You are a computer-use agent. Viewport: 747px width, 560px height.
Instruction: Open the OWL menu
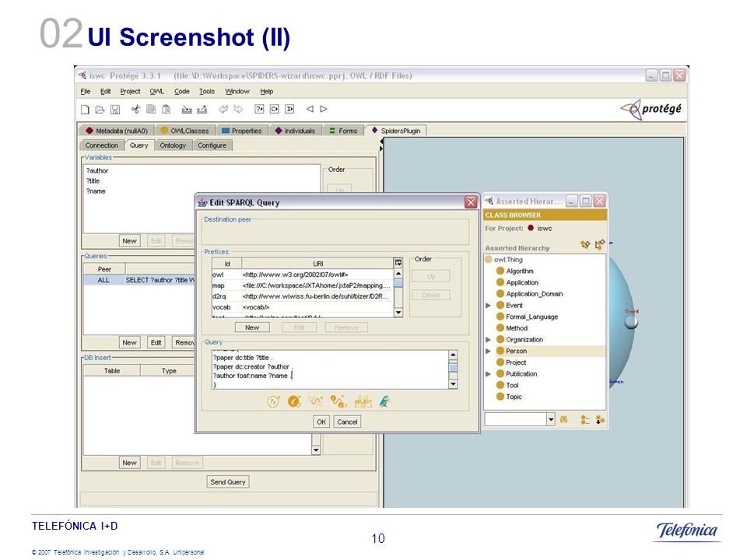(x=156, y=92)
